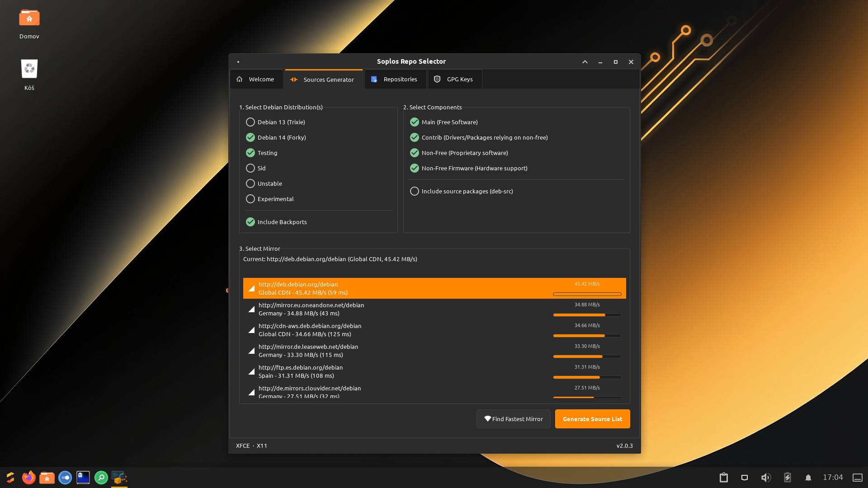
Task: Open the Kôš trash desktop icon
Action: click(29, 75)
